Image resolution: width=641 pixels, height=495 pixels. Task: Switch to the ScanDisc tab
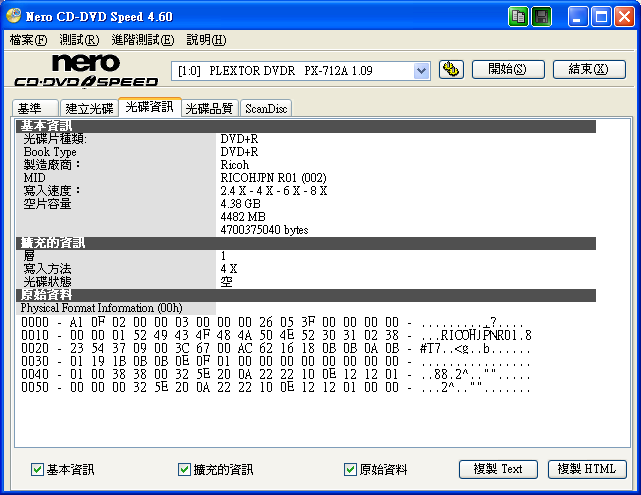coord(266,108)
